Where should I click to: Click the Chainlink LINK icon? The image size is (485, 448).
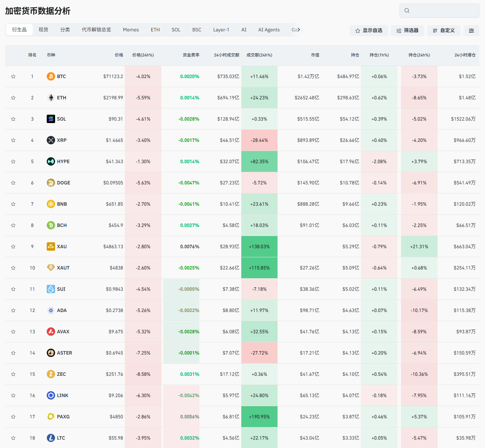click(x=51, y=395)
